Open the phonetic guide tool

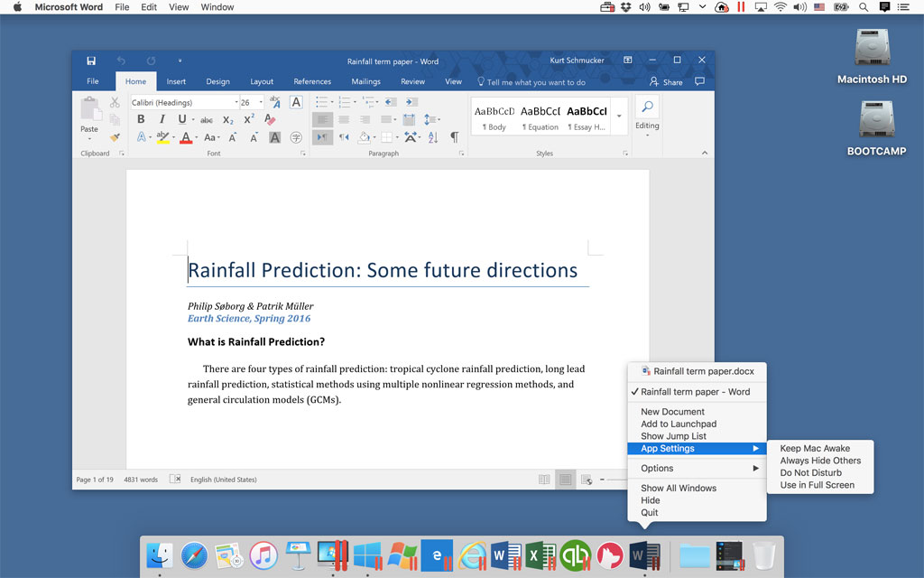tap(274, 102)
